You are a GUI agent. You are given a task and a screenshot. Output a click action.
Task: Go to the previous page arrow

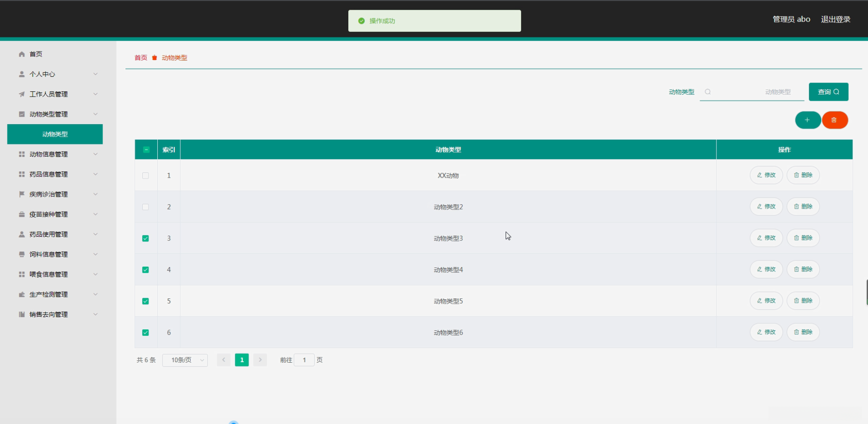(x=223, y=360)
